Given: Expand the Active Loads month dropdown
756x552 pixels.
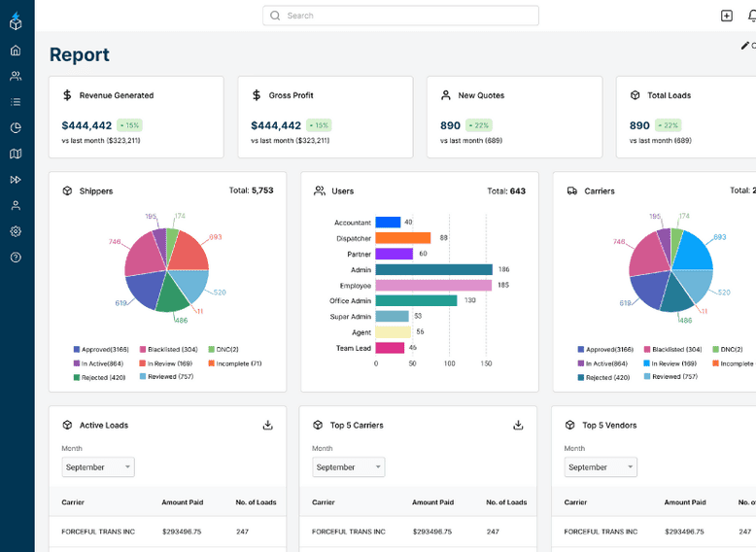Looking at the screenshot, I should (98, 467).
